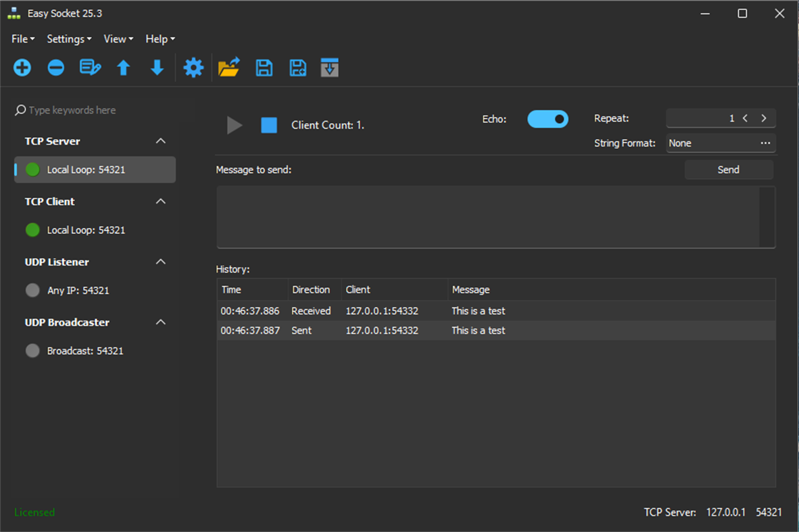Decrease Repeat count with left arrow
This screenshot has height=532, width=799.
click(746, 118)
